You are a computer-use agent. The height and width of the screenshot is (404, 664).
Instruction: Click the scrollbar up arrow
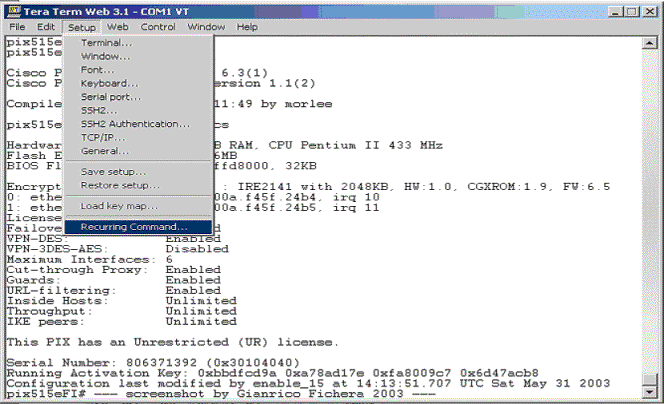tap(650, 43)
